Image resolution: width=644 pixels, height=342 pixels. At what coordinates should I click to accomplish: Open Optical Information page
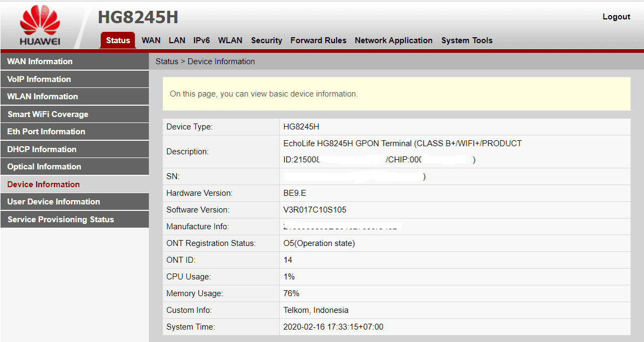[x=43, y=166]
